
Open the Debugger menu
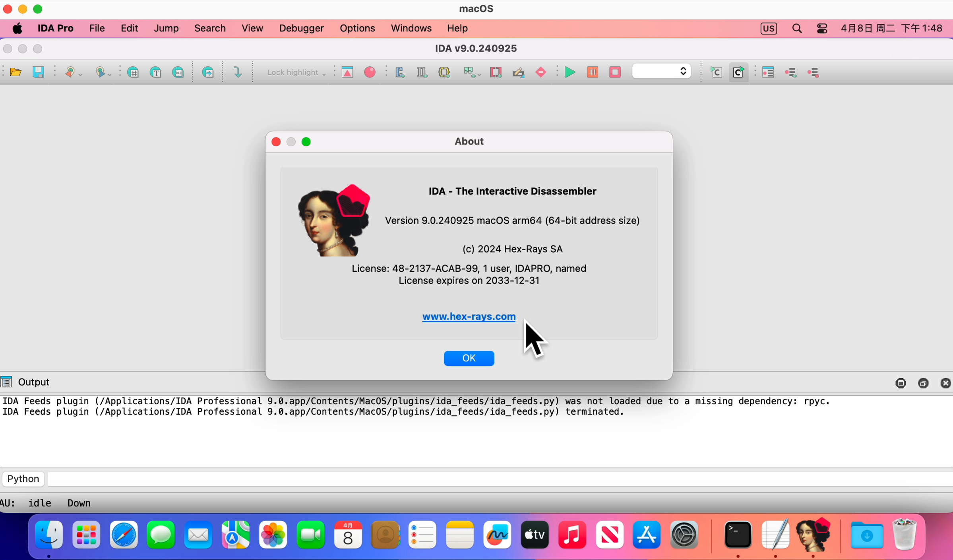click(301, 28)
